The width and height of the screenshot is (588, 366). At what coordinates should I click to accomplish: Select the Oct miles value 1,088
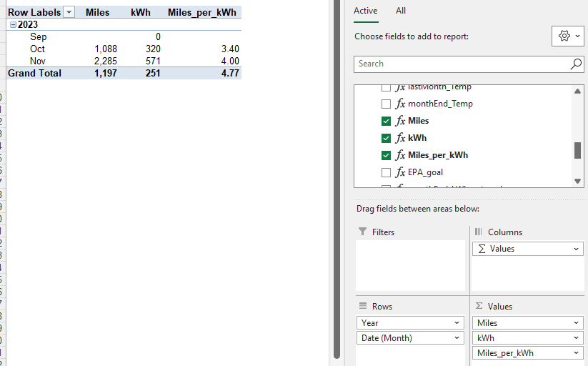106,49
